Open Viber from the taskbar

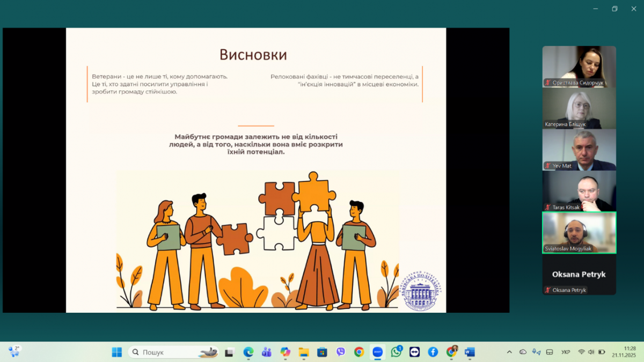click(x=341, y=352)
